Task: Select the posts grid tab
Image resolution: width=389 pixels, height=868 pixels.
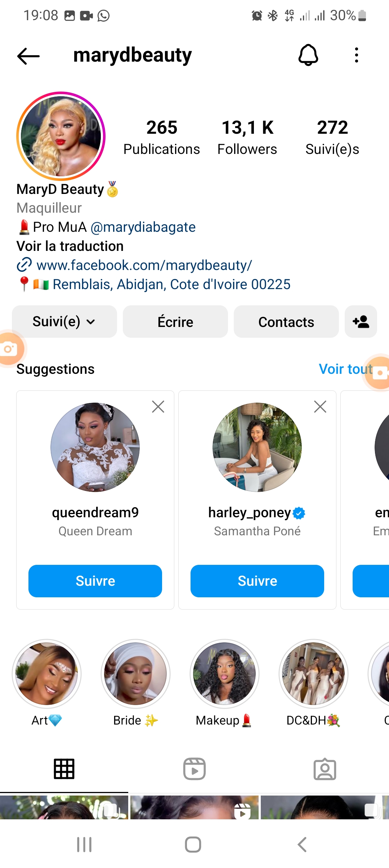Action: click(64, 769)
